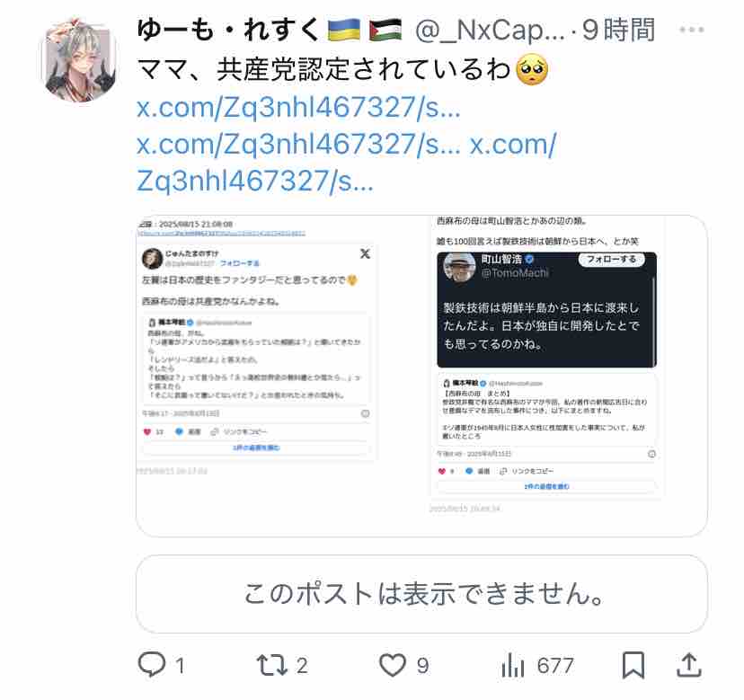Open the three-dot more options menu
This screenshot has width=744, height=700.
[x=692, y=30]
